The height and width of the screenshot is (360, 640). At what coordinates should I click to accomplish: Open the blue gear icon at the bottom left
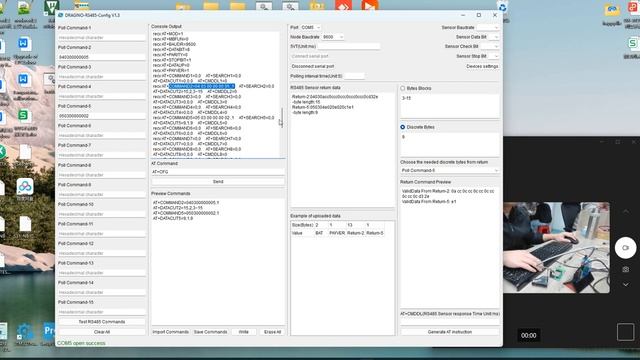pos(25,331)
